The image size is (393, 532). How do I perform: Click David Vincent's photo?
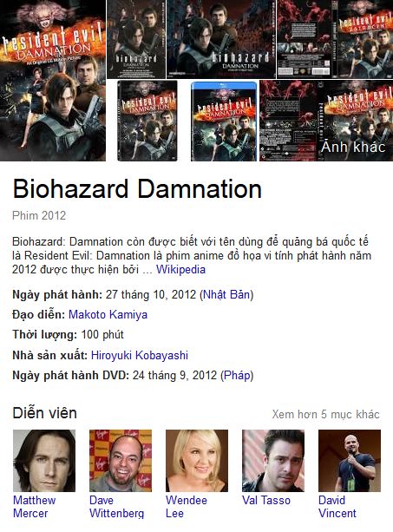click(x=350, y=461)
